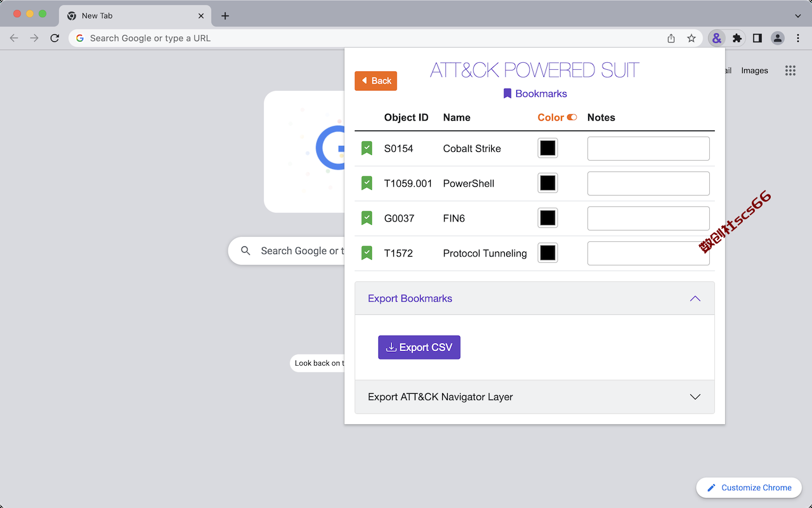Click the Export CSV button
812x508 pixels.
click(419, 347)
